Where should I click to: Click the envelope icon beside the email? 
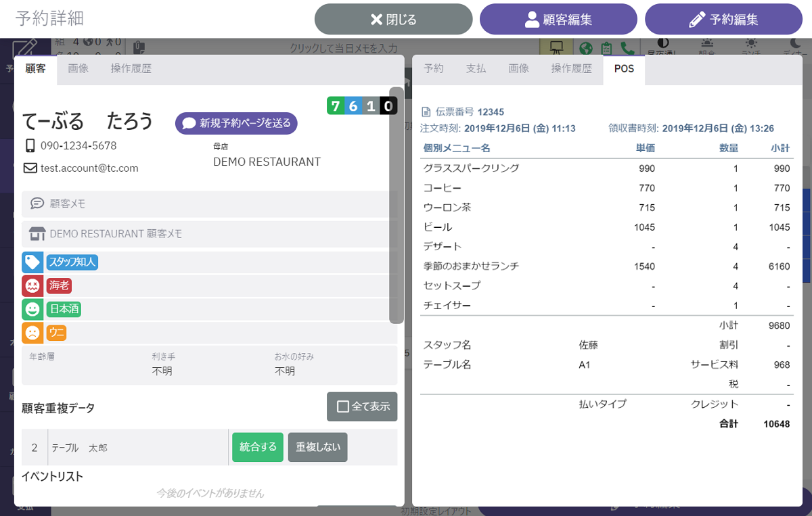(x=30, y=168)
